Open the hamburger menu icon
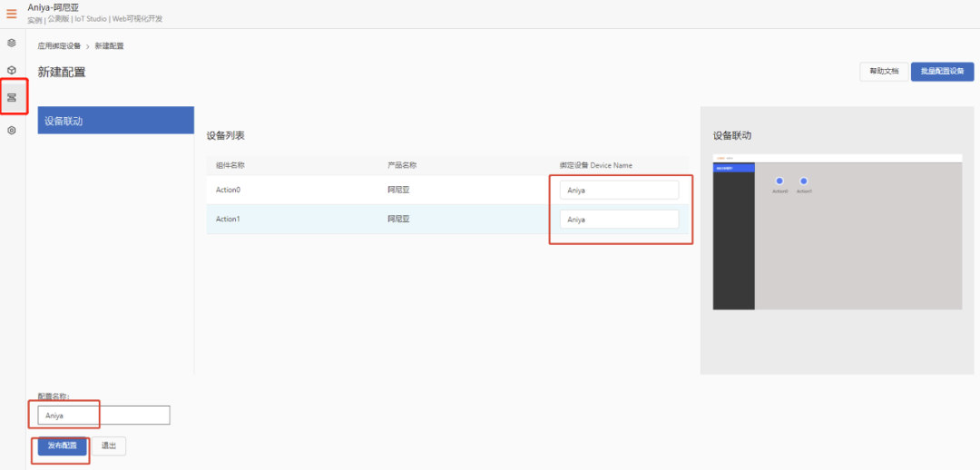Screen dimensions: 980x470 click(x=12, y=14)
